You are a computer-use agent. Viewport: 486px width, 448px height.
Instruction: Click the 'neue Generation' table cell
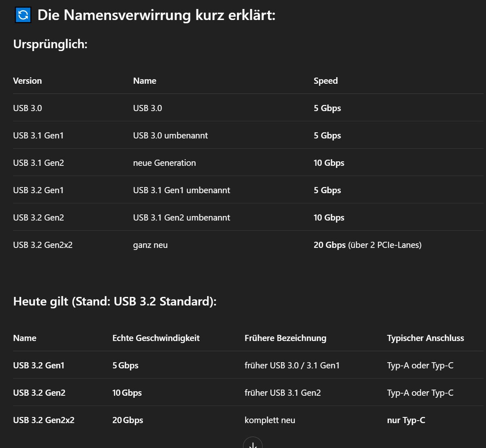164,163
